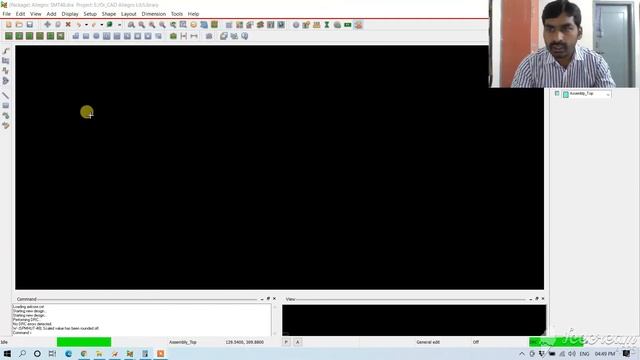The image size is (640, 360).
Task: Toggle the Grid display icon
Action: tap(229, 25)
